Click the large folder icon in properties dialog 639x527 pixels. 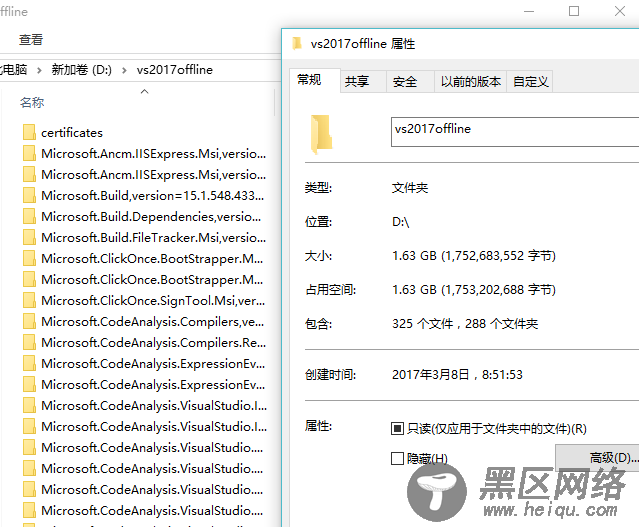pos(322,133)
